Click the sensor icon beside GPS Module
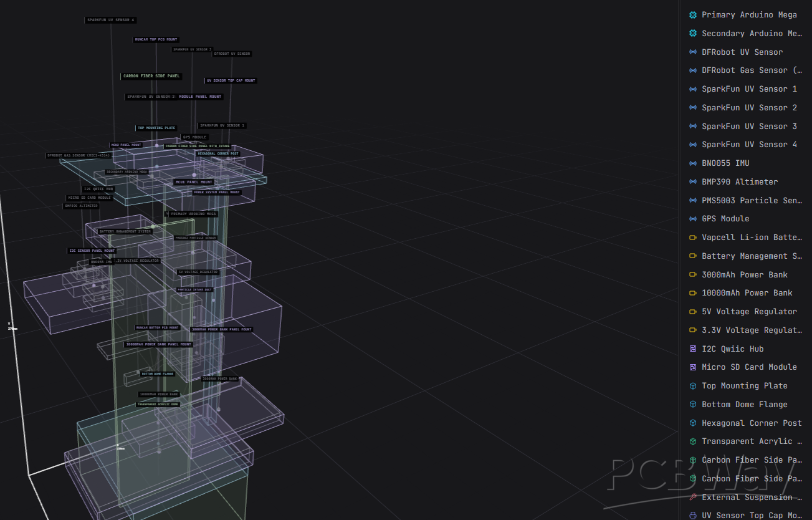 [x=692, y=219]
